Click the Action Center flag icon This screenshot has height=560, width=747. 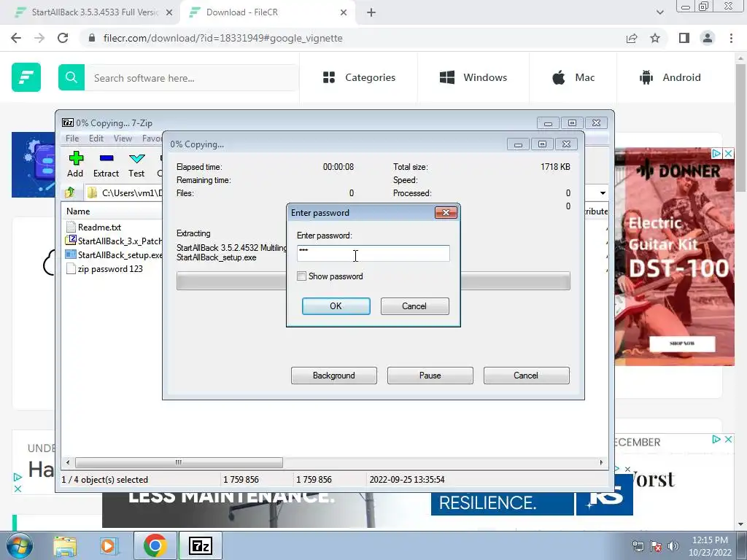pos(656,546)
